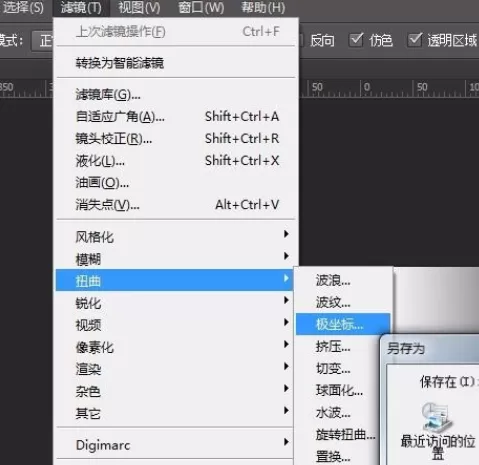This screenshot has width=479, height=465.
Task: Choose 球面化... distort filter
Action: 338,390
